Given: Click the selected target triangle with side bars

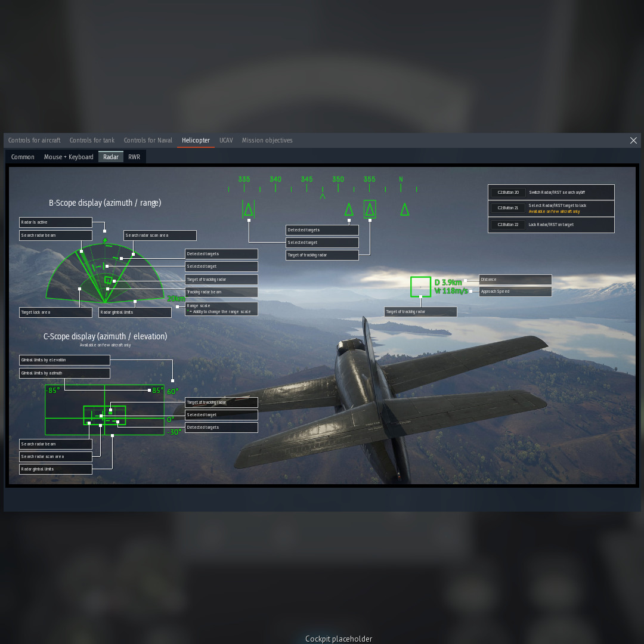Looking at the screenshot, I should pos(249,209).
